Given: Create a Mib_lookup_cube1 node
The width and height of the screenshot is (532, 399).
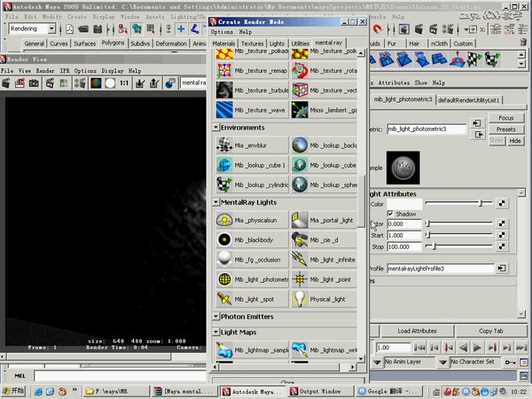Looking at the screenshot, I should click(252, 165).
